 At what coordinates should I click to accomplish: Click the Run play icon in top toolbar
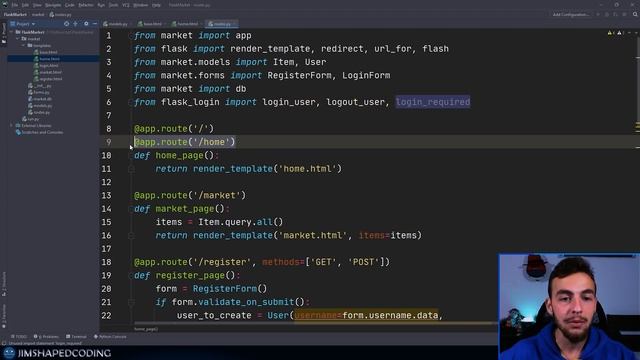pos(598,14)
